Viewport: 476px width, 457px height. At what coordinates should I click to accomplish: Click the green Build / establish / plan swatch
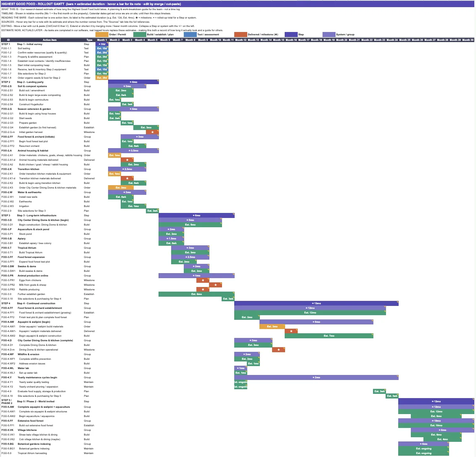[140, 35]
